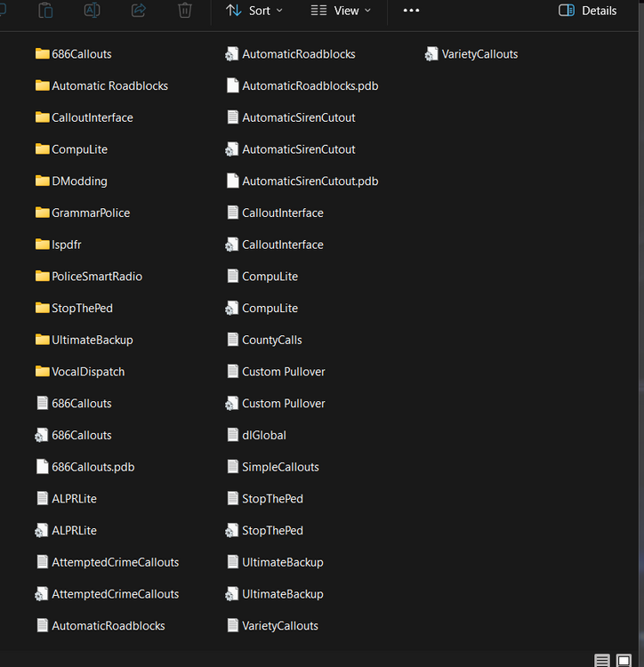Select the 686Callouts.pdb file icon
Image resolution: width=644 pixels, height=667 pixels.
42,467
